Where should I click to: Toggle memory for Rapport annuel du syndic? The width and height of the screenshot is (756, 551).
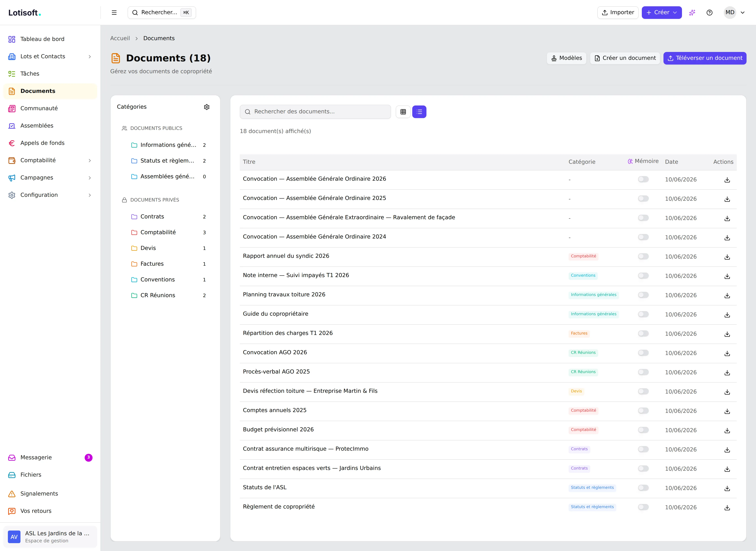(643, 256)
